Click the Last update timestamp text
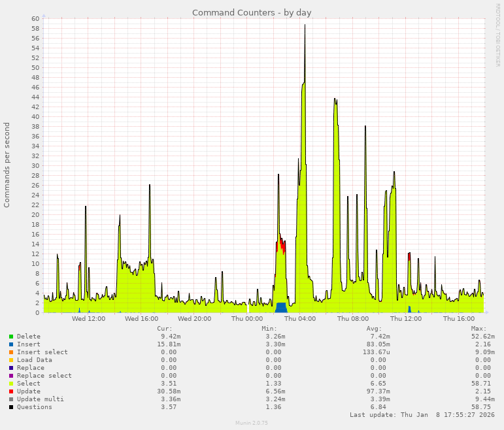504x430 pixels. tap(422, 415)
